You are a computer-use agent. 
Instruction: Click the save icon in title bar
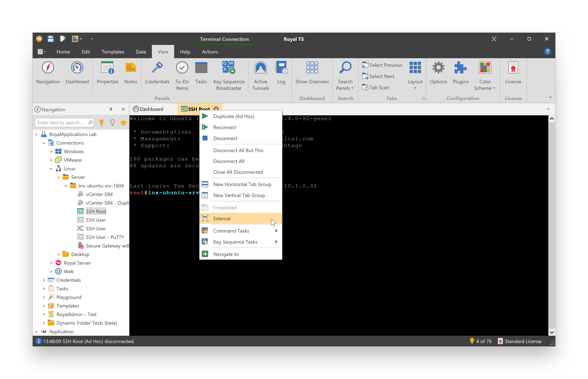pos(50,39)
